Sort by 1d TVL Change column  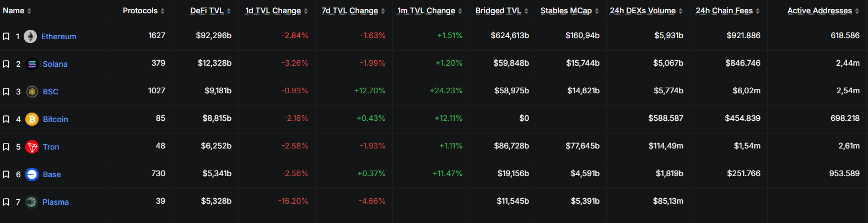click(x=277, y=10)
